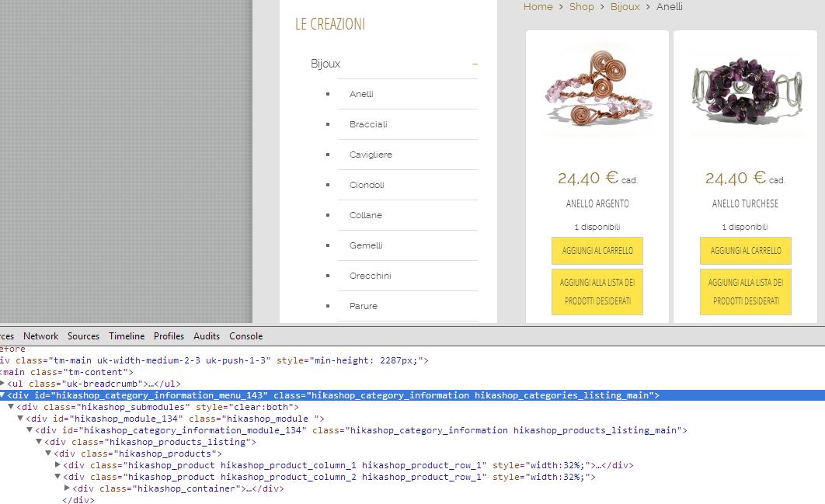The height and width of the screenshot is (504, 825).
Task: Switch to the Sources tab in DevTools
Action: point(83,336)
